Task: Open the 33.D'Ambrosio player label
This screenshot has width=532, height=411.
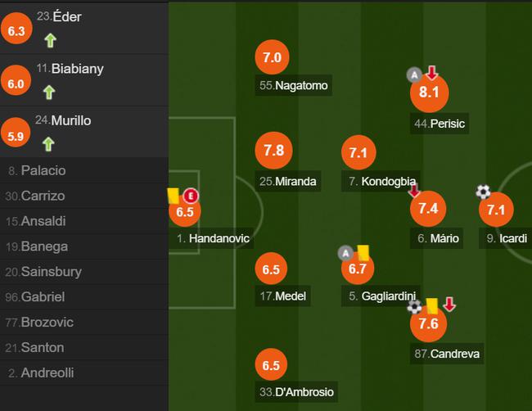Action: pyautogui.click(x=296, y=392)
